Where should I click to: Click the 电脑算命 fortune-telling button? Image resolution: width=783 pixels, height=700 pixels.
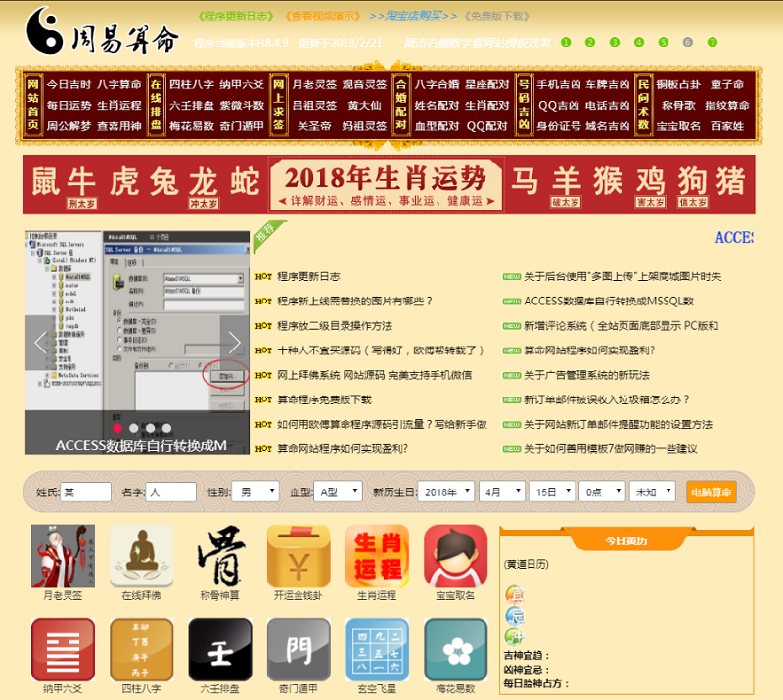pyautogui.click(x=714, y=491)
